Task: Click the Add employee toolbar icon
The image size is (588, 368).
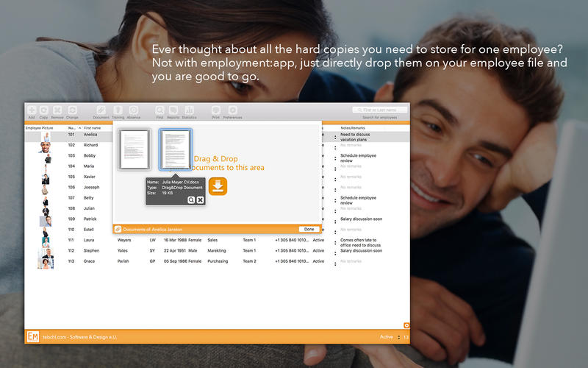Action: point(32,110)
